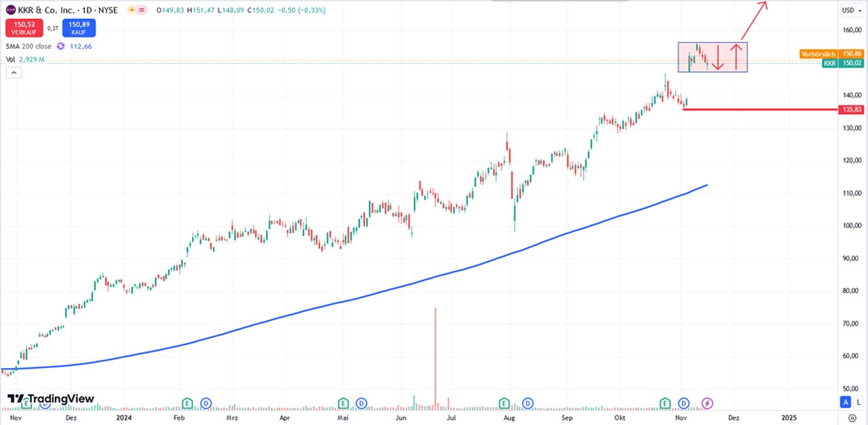
Task: Click the Jul label on the time axis
Action: (451, 418)
